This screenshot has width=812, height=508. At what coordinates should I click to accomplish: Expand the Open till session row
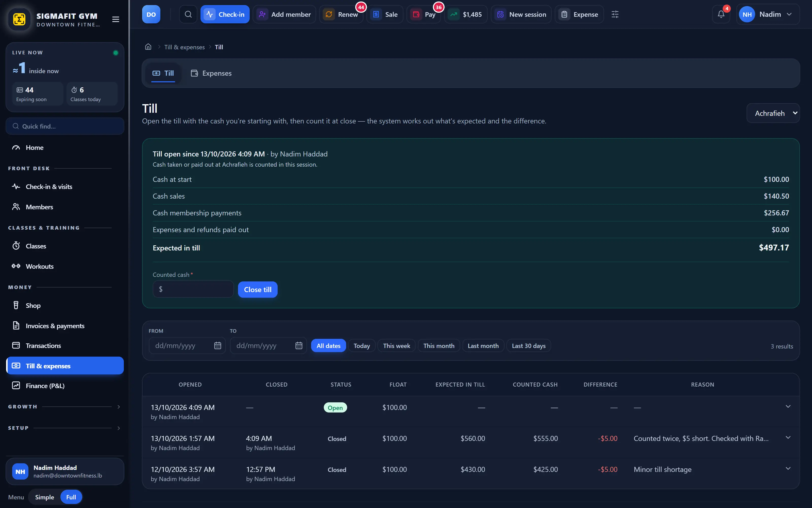[788, 407]
